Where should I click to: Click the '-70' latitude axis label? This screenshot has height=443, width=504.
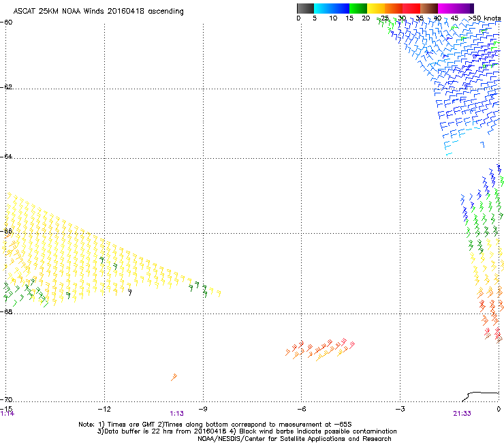[x=6, y=399]
